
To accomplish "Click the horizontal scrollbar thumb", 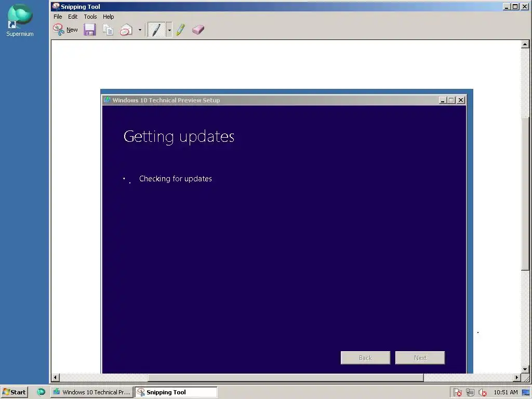I will [286, 377].
